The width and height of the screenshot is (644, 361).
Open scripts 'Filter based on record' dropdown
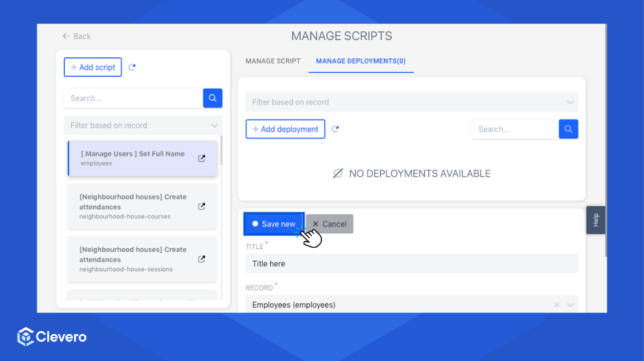tap(143, 125)
